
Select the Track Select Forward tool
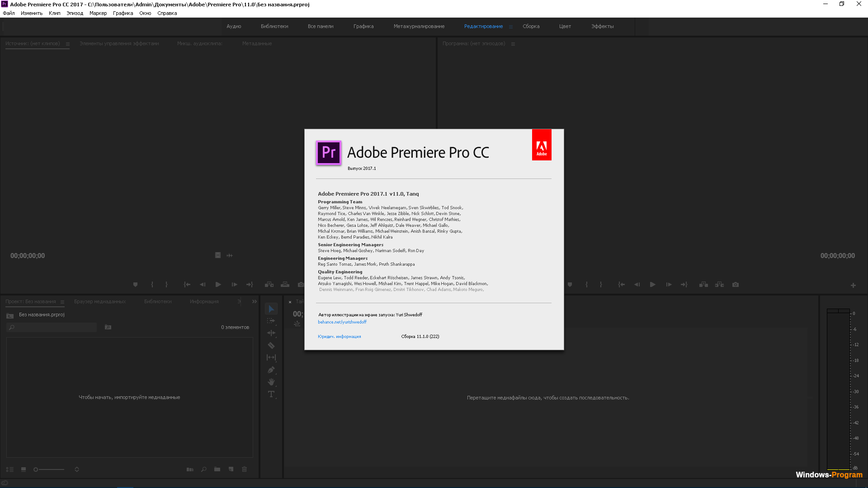(x=271, y=321)
